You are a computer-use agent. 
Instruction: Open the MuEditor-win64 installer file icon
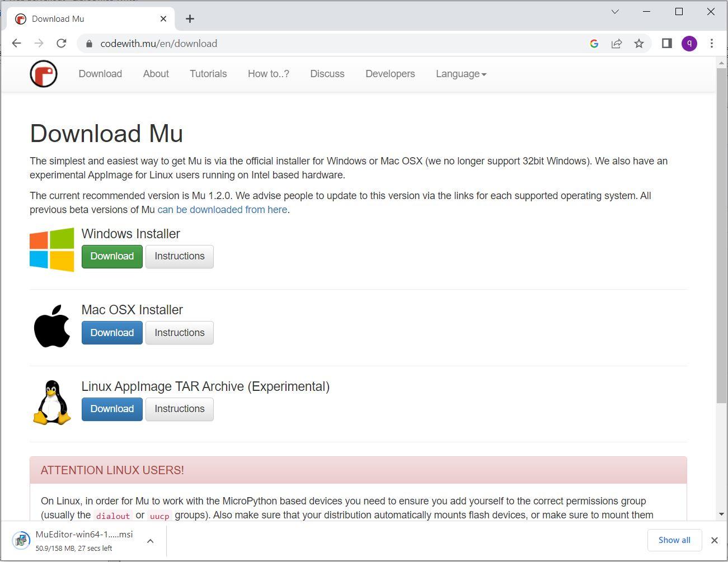click(21, 540)
